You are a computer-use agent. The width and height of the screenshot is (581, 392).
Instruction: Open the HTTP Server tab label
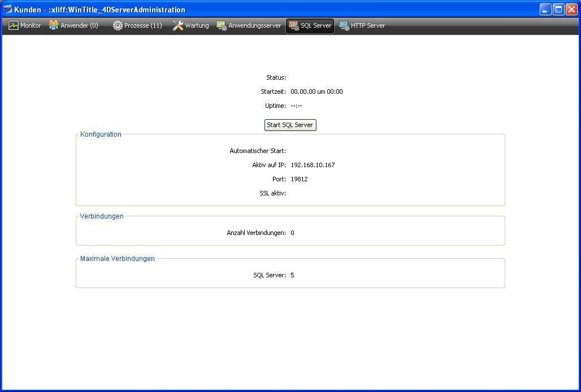368,26
